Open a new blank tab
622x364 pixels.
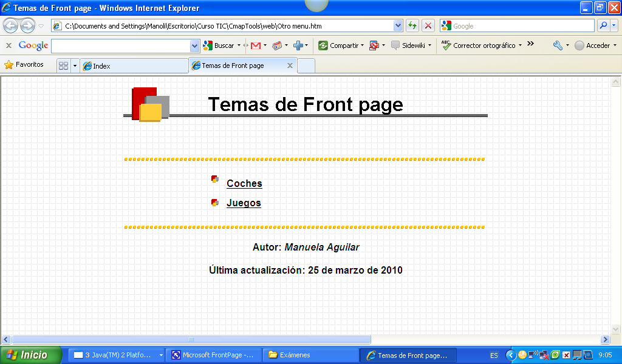click(306, 66)
